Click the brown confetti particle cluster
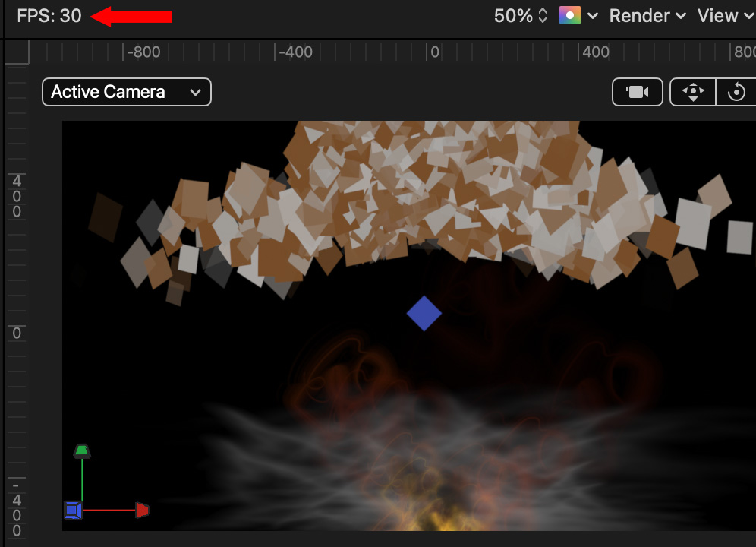The image size is (756, 547). click(x=425, y=190)
